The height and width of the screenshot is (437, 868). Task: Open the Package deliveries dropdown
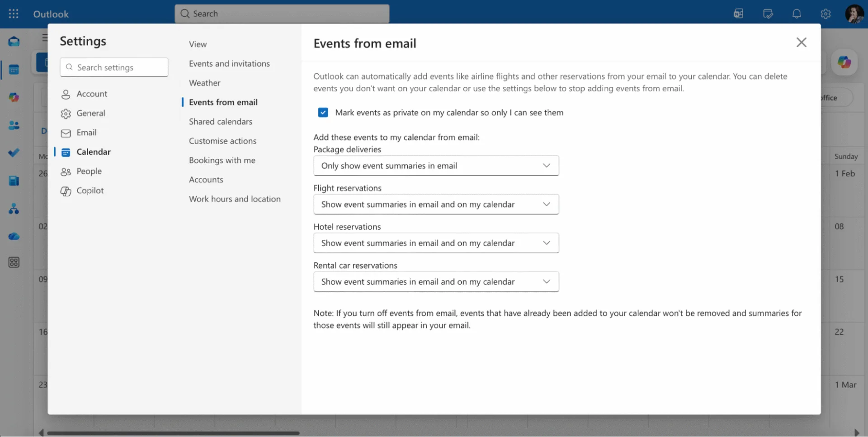(x=435, y=166)
